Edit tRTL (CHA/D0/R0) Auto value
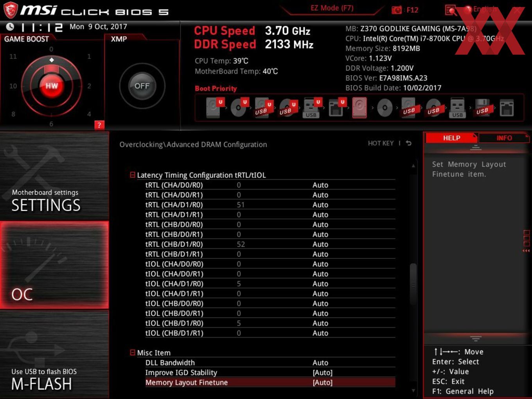The height and width of the screenshot is (399, 532). [x=320, y=185]
